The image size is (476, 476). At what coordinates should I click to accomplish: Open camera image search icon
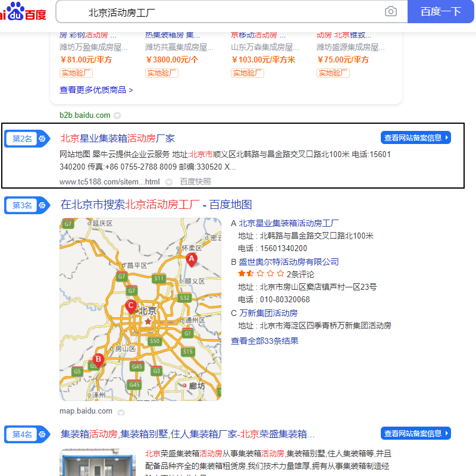390,11
